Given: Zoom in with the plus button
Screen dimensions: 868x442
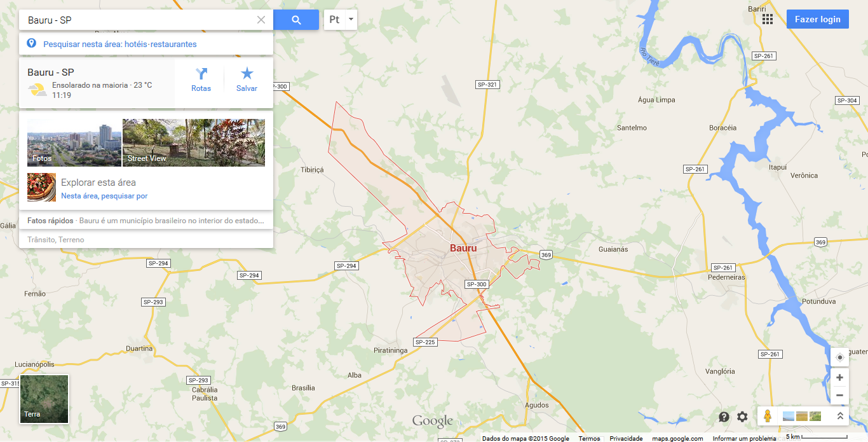Looking at the screenshot, I should click(839, 377).
